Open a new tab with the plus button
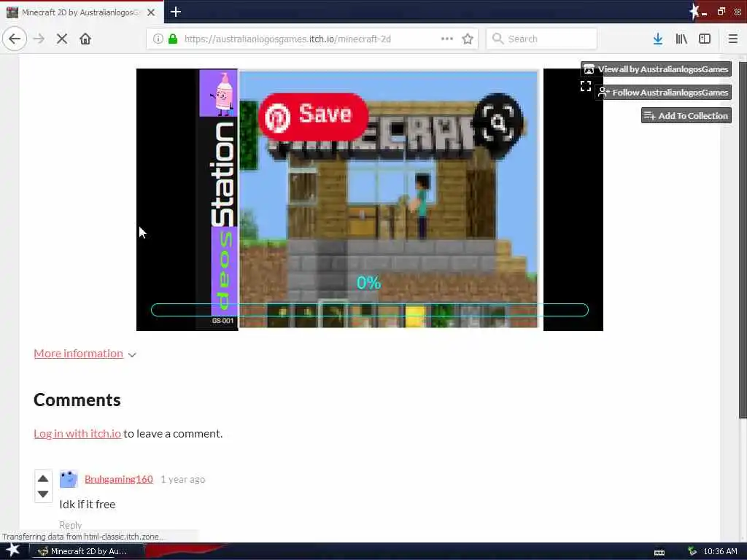 pos(176,12)
